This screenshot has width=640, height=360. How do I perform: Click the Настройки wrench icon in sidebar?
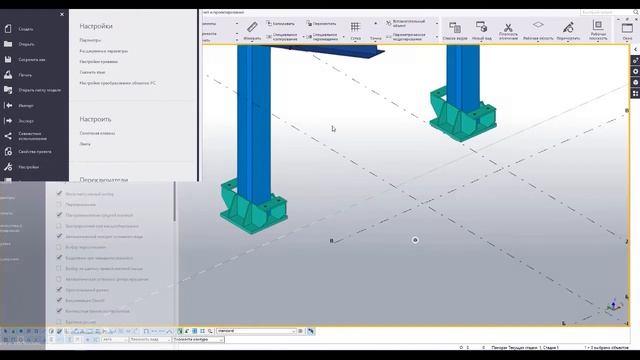8,167
